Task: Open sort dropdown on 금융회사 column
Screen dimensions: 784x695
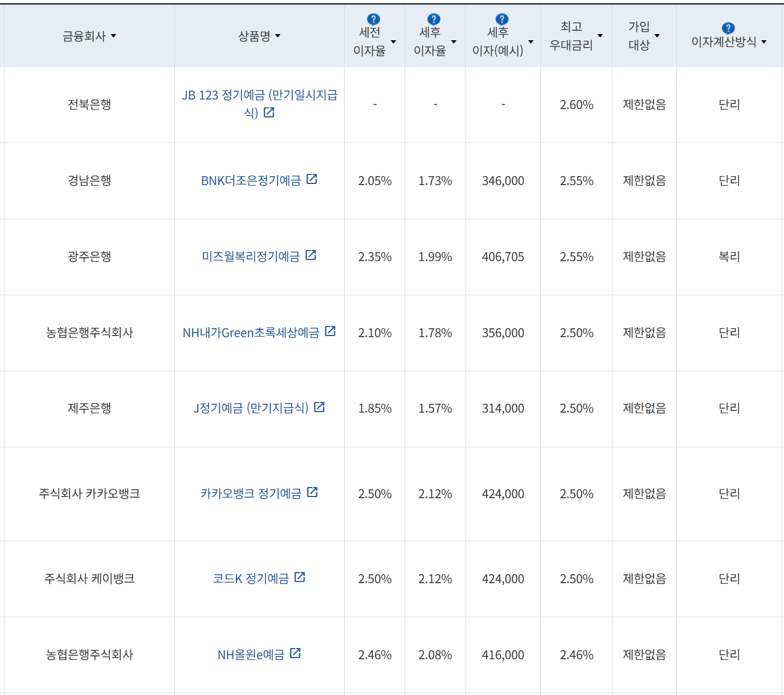Action: [x=114, y=36]
